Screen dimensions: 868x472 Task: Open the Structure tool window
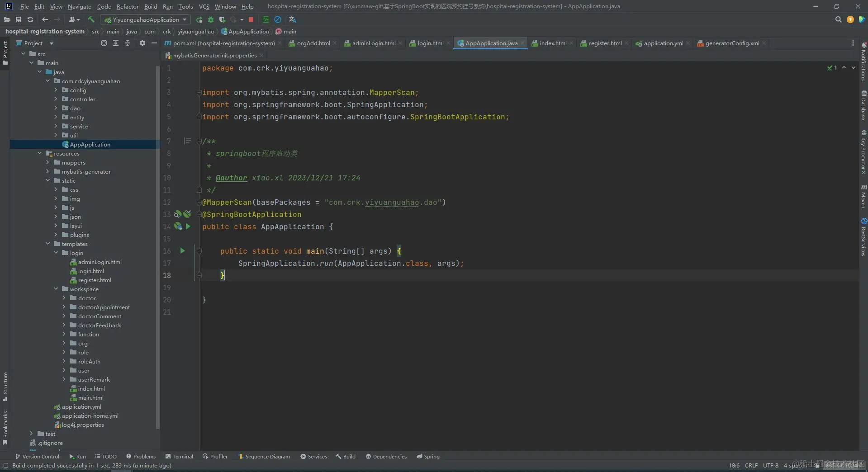coord(5,387)
